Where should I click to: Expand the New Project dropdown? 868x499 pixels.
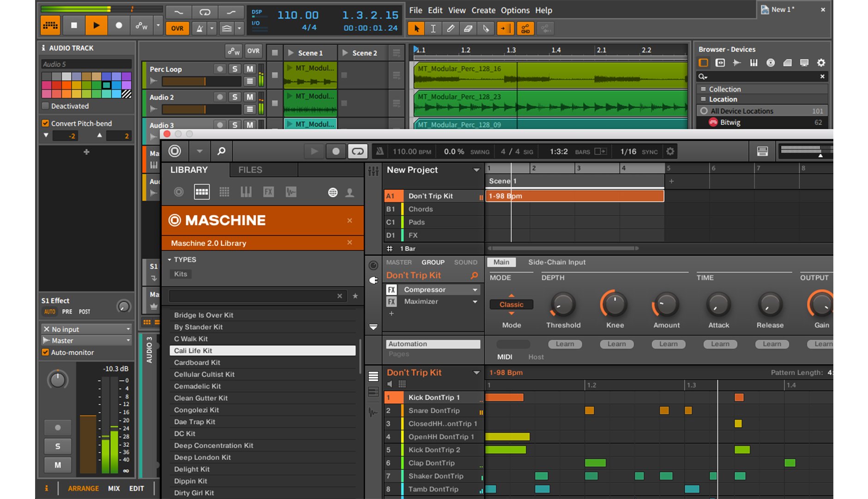point(476,170)
